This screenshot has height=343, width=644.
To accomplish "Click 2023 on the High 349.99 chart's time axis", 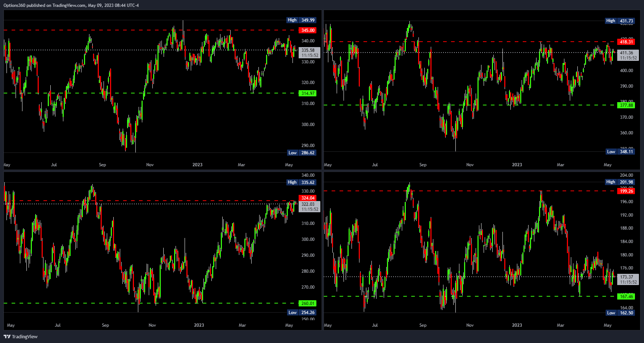I will (197, 165).
